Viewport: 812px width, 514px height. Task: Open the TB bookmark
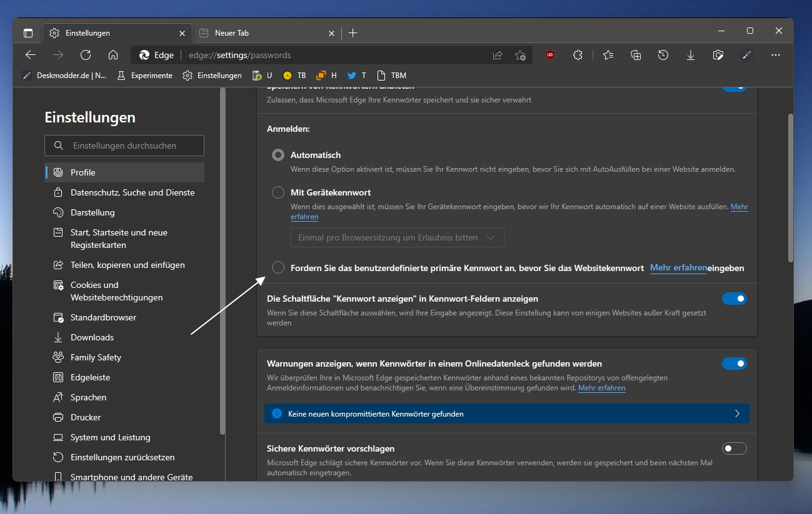pos(294,76)
